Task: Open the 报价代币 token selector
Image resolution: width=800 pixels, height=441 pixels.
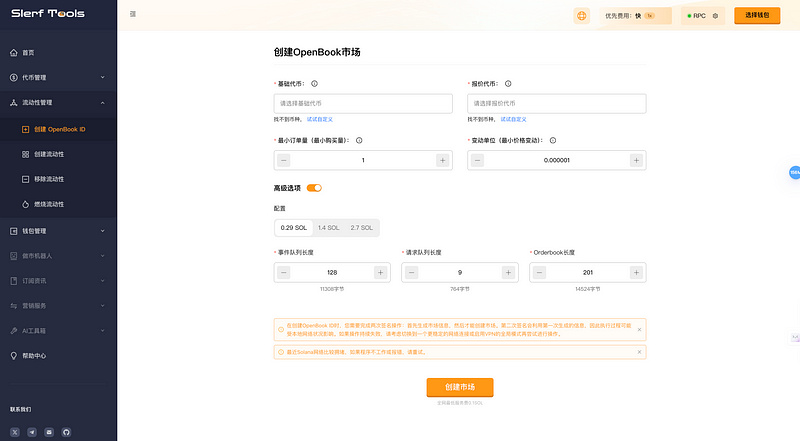Action: (557, 104)
